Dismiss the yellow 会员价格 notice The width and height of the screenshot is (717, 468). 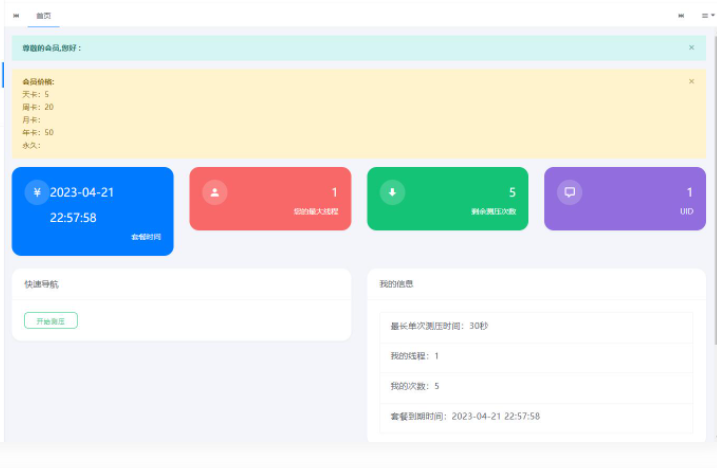[x=691, y=81]
